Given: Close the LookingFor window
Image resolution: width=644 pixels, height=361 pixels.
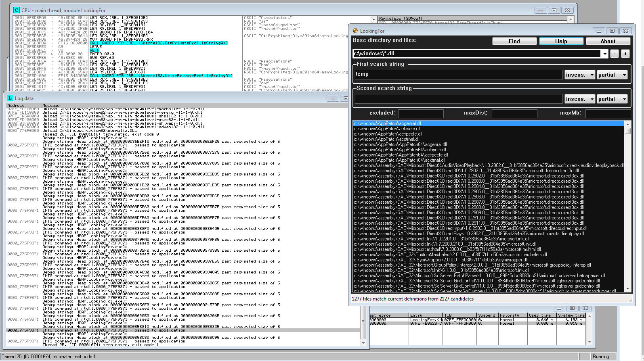Looking at the screenshot, I should click(x=625, y=31).
